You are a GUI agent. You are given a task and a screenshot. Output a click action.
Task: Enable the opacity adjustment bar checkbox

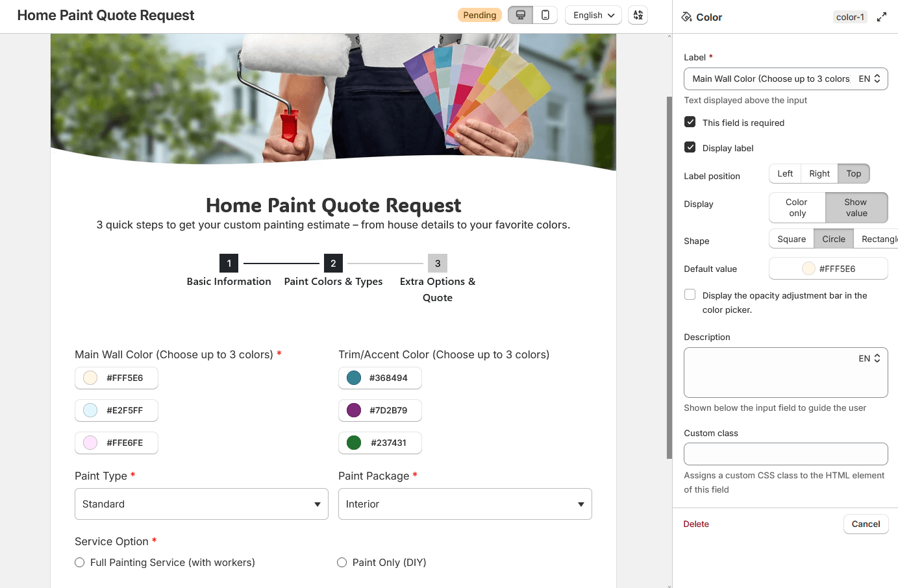click(690, 295)
